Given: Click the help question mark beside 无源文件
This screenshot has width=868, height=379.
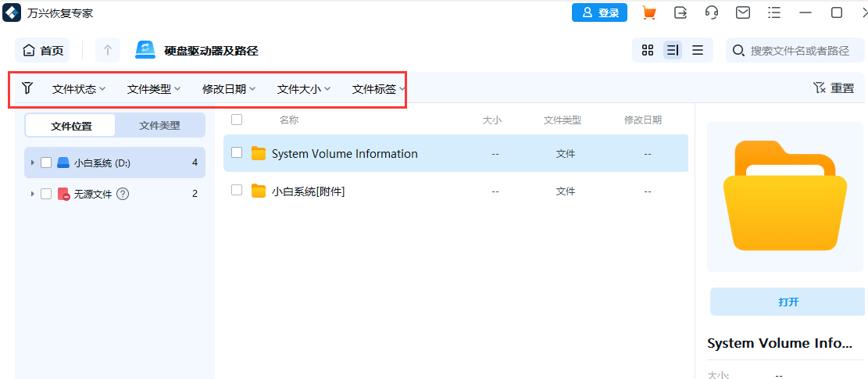Looking at the screenshot, I should tap(123, 194).
